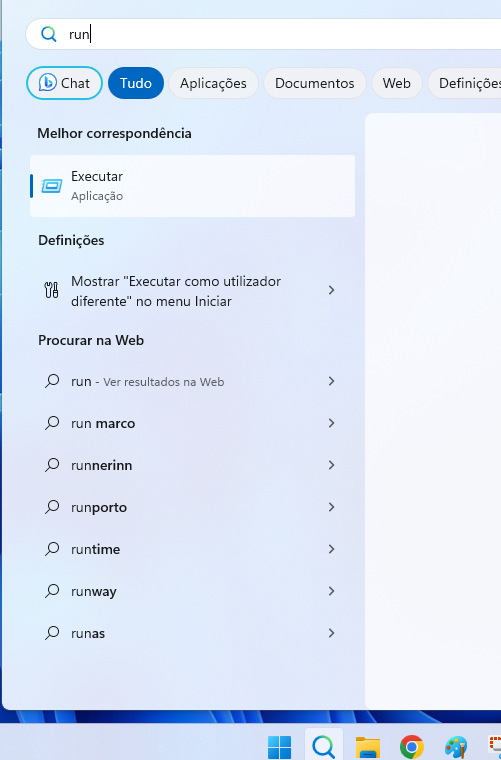Viewport: 501px width, 760px height.
Task: Expand the "Executar como utilizador diferente" chevron
Action: (x=331, y=290)
